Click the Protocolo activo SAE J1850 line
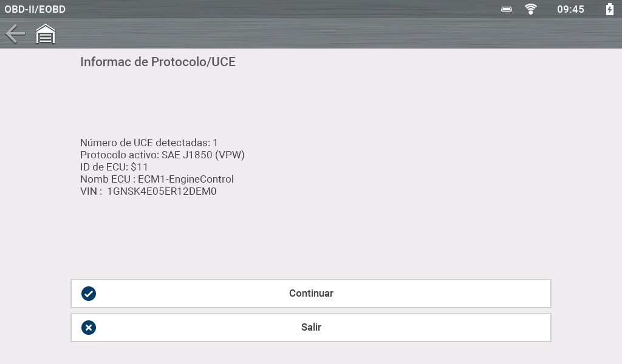Image resolution: width=622 pixels, height=364 pixels. pyautogui.click(x=162, y=155)
